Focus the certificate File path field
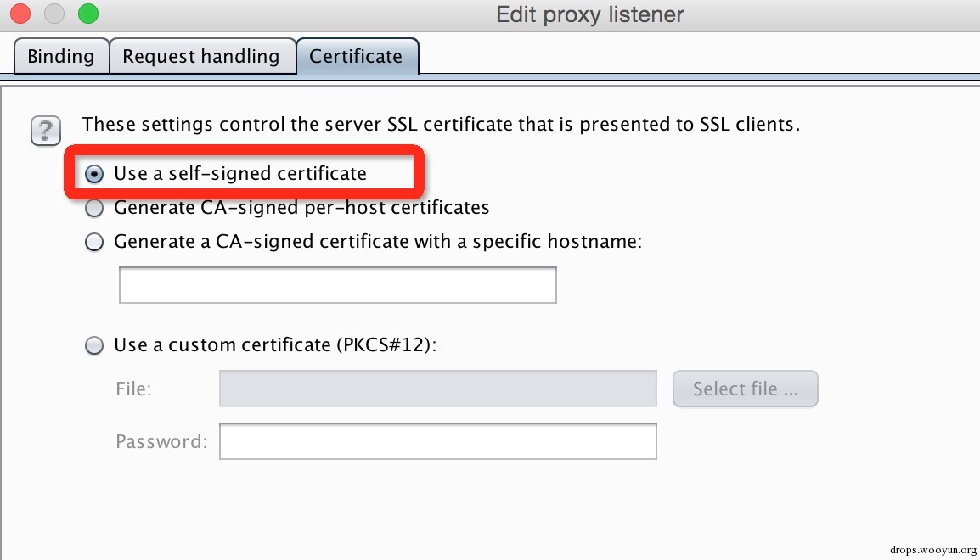 pyautogui.click(x=437, y=389)
